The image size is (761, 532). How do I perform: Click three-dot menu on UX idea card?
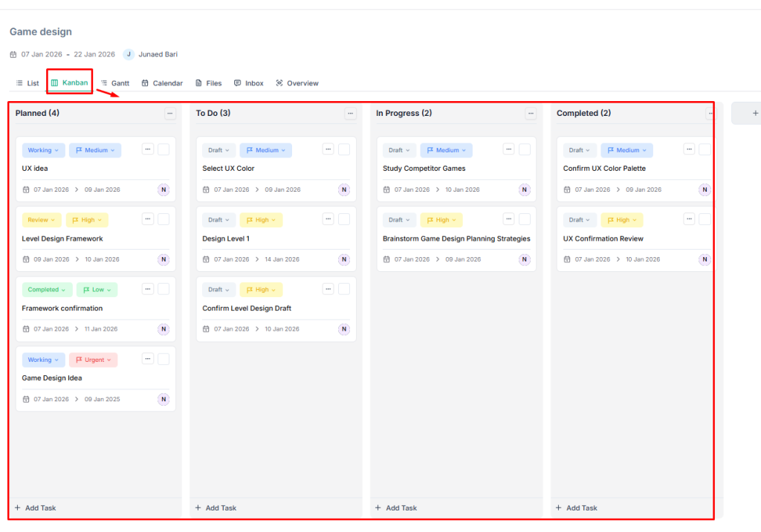point(148,149)
